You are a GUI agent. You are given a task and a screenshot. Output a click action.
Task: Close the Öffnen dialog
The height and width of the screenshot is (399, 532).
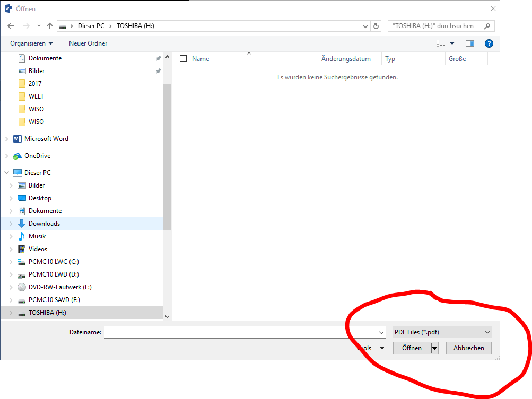click(x=493, y=9)
